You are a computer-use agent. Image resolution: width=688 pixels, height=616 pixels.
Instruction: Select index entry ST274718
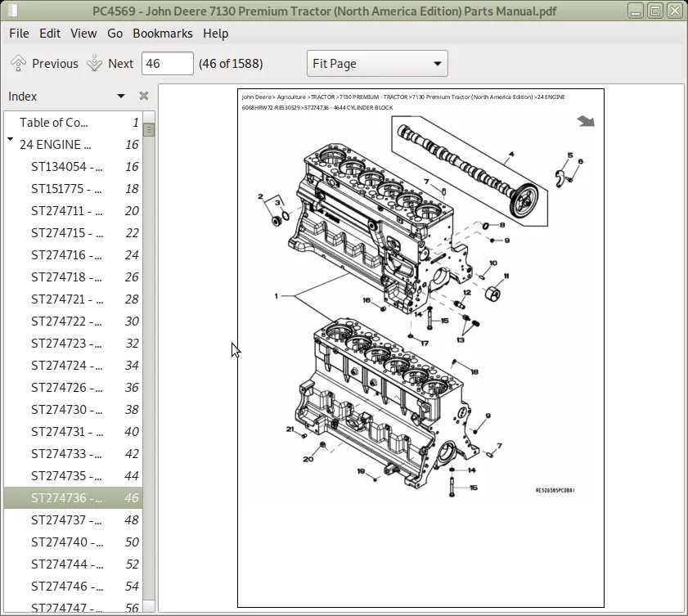pos(74,277)
